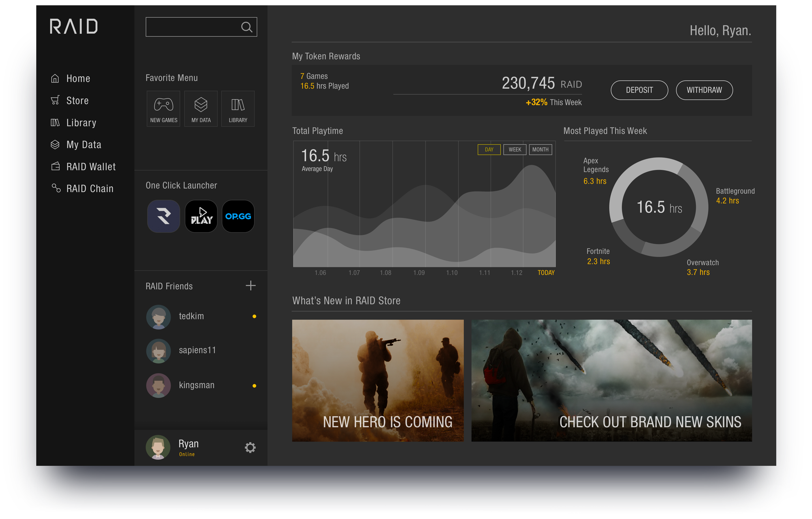Click the 1.06 date axis label
This screenshot has width=812, height=519.
[320, 273]
